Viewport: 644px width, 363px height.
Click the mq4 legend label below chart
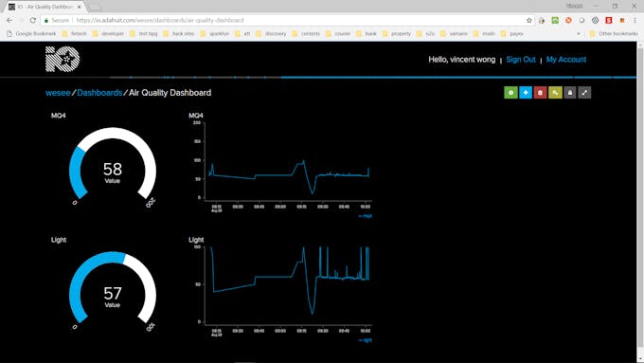(366, 216)
